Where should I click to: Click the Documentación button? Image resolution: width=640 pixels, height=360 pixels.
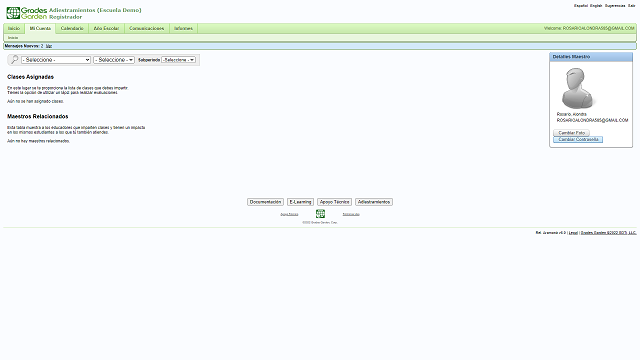[265, 202]
